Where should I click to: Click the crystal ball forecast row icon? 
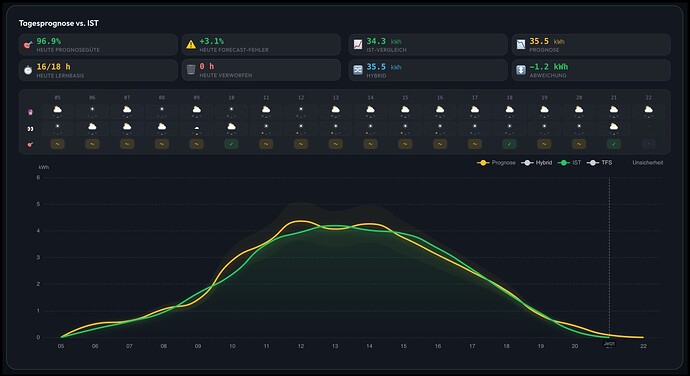coord(30,112)
